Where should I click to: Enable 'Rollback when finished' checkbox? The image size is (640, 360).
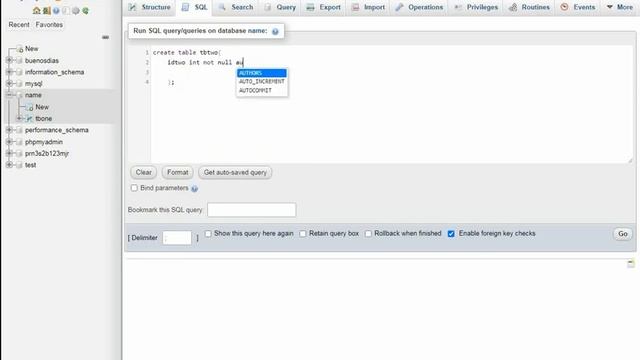[x=368, y=233]
